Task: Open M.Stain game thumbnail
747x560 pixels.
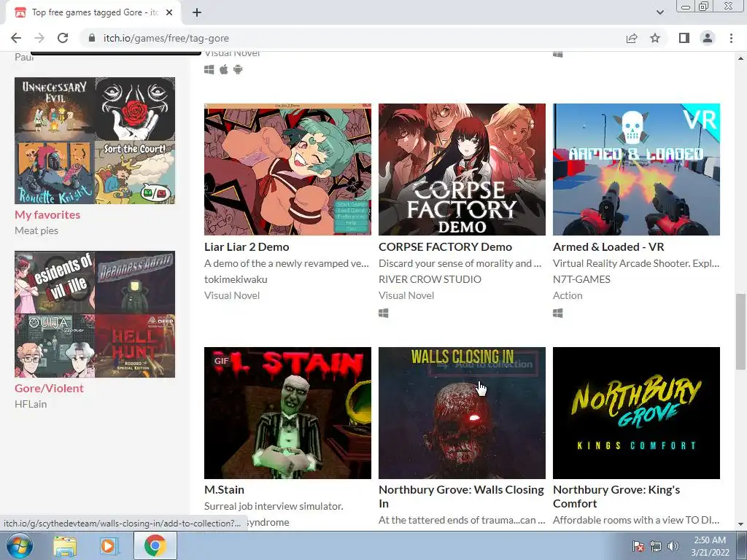Action: 287,413
